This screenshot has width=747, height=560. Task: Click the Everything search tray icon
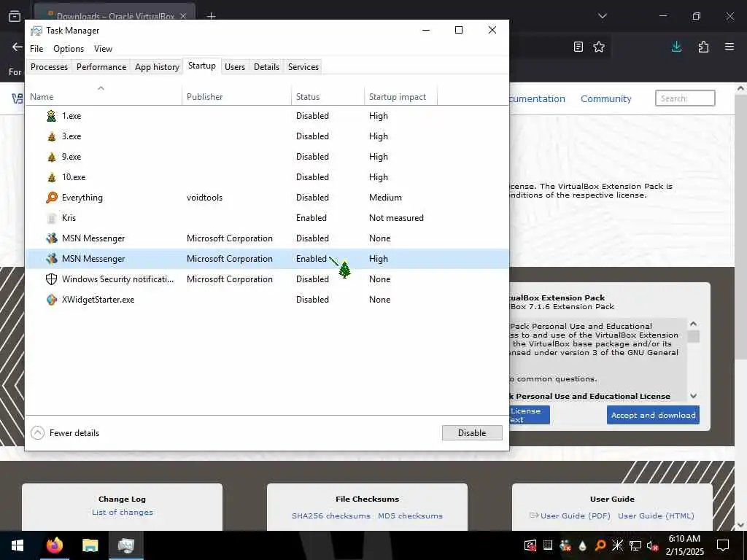600,545
